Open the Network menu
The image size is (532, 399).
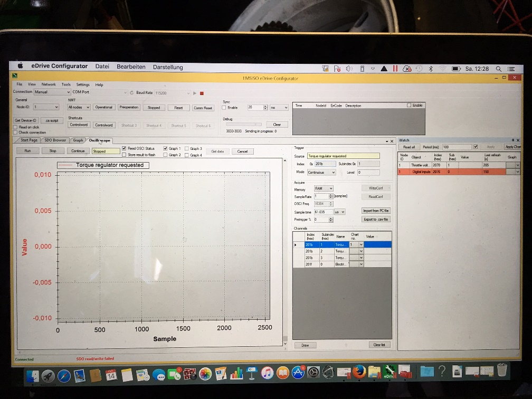[49, 84]
